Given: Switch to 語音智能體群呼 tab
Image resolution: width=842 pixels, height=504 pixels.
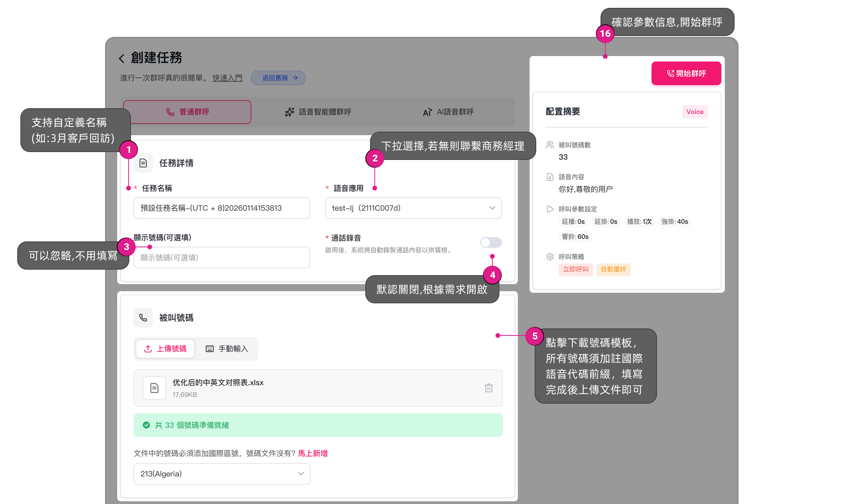Looking at the screenshot, I should click(318, 112).
